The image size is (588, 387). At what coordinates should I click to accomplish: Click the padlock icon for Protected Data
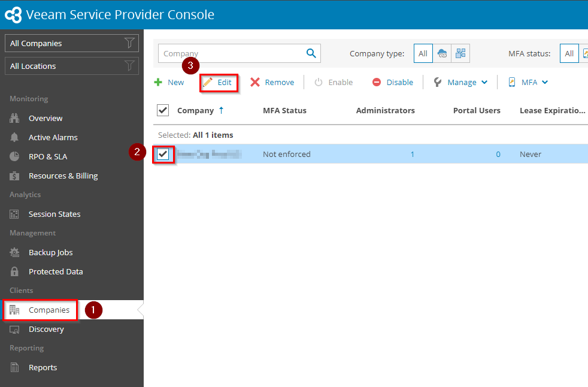pos(14,271)
